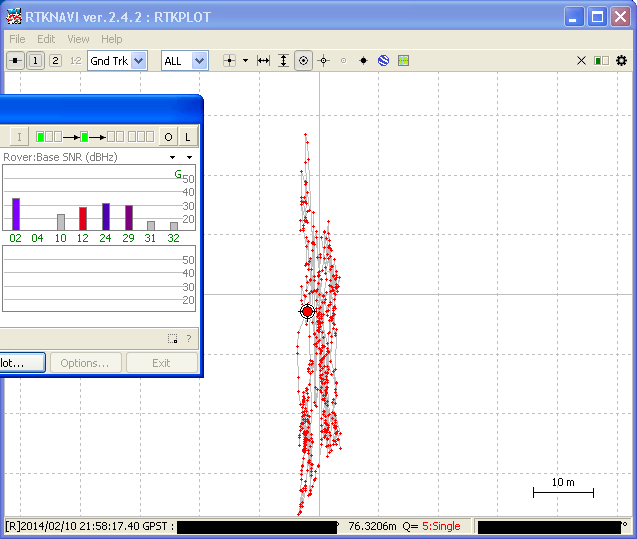Click the fit horizontal range icon

[263, 61]
